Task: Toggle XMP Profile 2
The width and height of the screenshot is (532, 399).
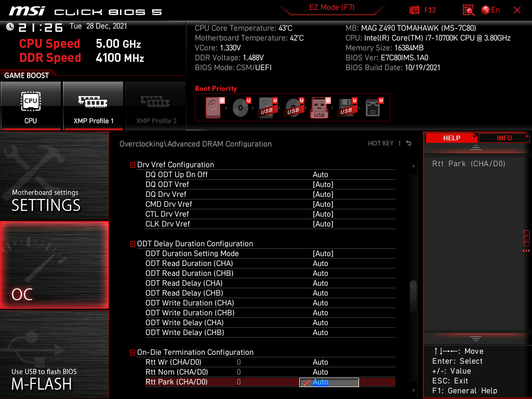Action: 156,106
